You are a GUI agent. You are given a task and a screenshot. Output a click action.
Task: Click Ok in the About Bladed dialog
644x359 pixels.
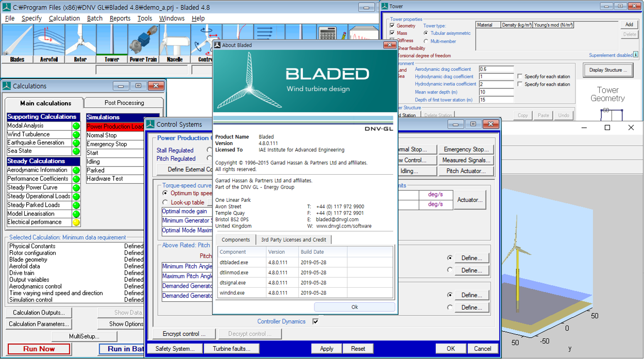pos(354,307)
